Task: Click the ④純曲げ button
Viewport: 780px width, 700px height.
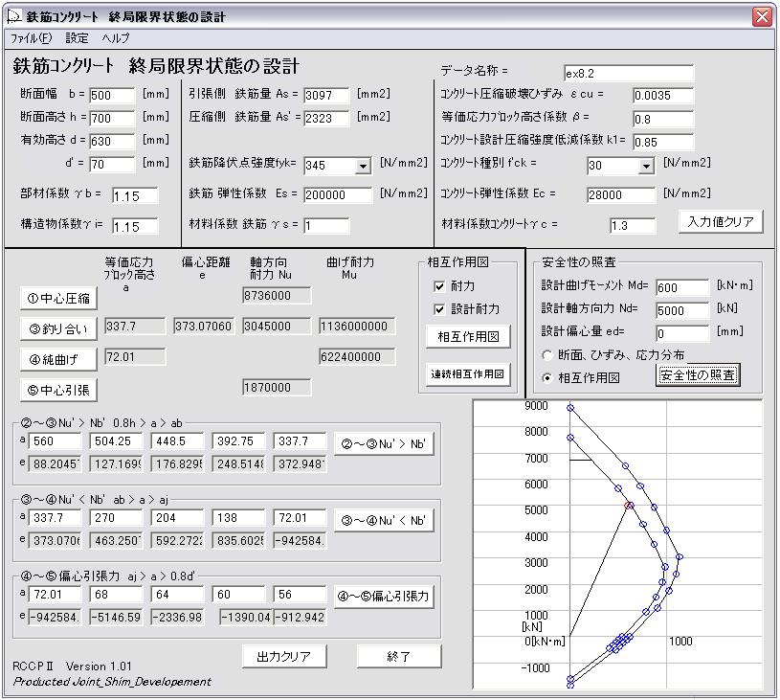Action: point(58,359)
